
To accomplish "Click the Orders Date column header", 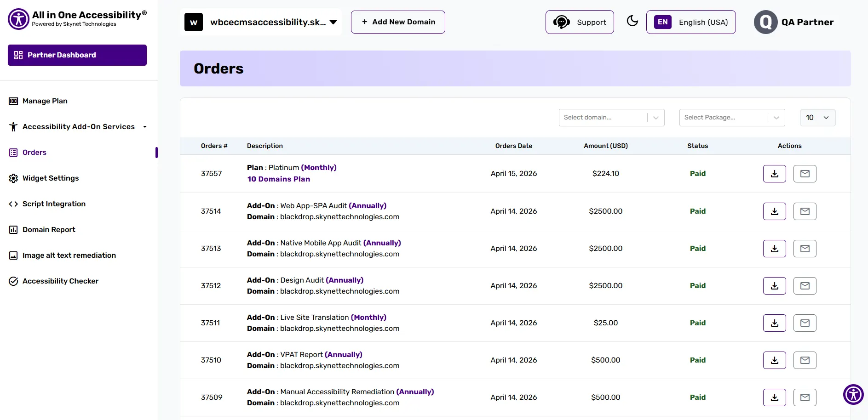I will [514, 146].
